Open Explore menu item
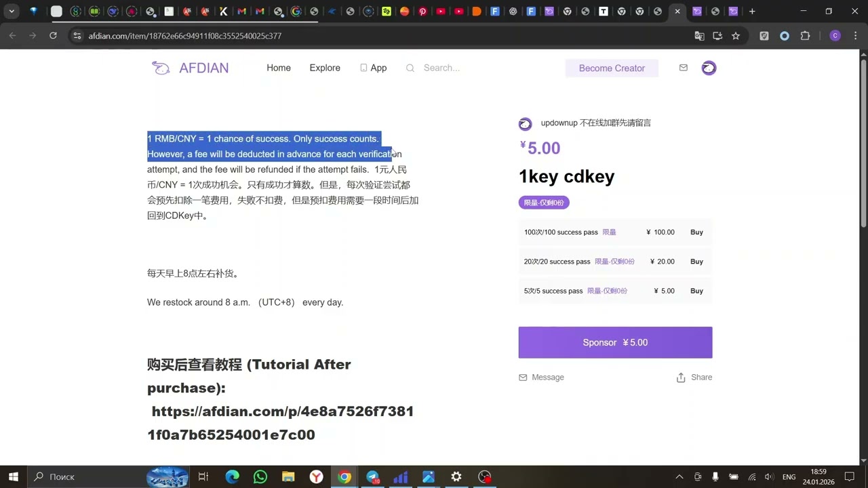868x488 pixels. (x=325, y=68)
